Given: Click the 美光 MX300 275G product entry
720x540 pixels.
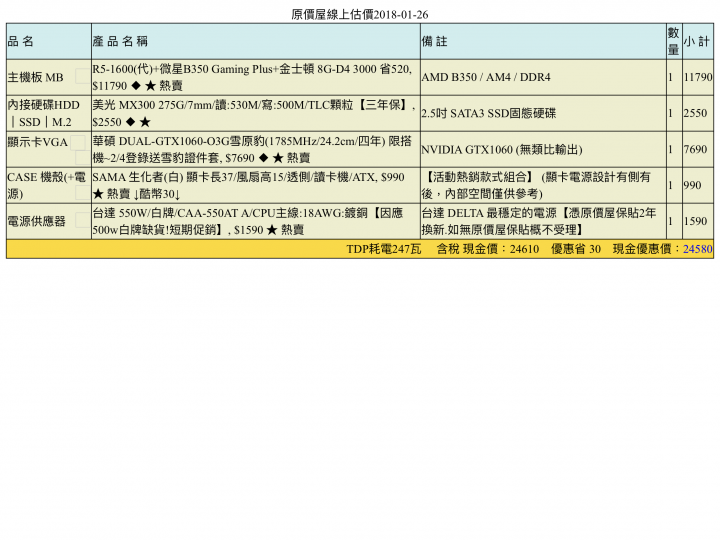Looking at the screenshot, I should 256,113.
